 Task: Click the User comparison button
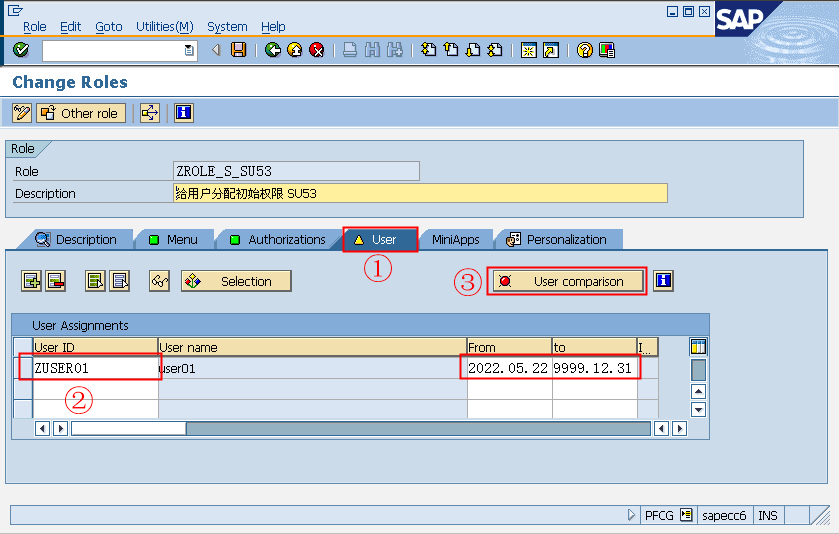coord(568,281)
